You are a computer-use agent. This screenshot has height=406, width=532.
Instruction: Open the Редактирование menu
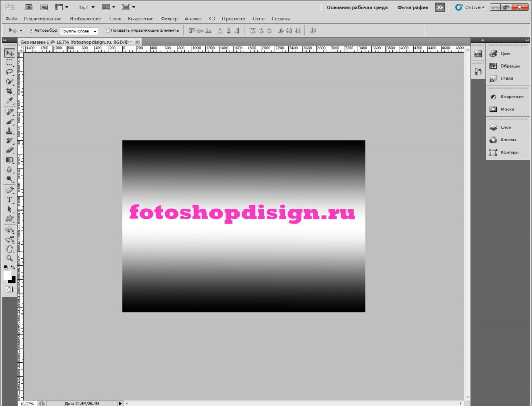pos(43,19)
